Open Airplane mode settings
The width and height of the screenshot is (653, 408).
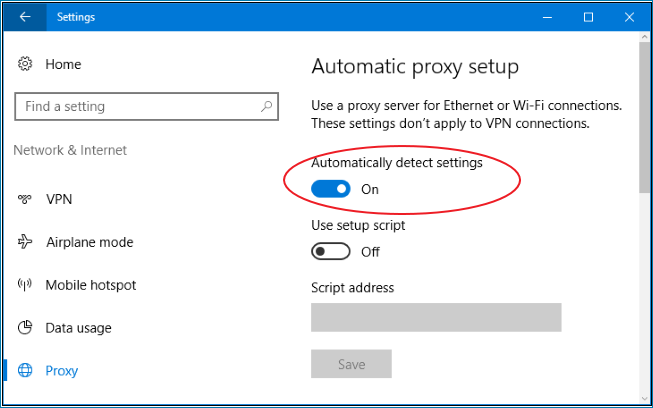coord(89,242)
